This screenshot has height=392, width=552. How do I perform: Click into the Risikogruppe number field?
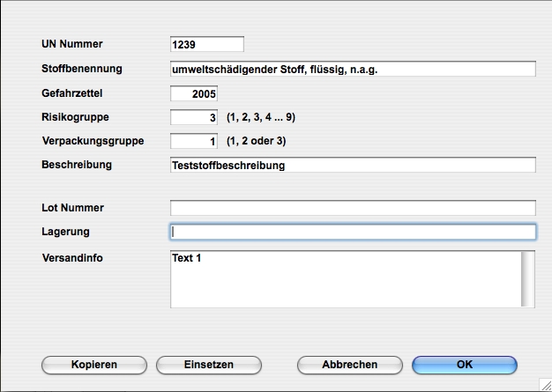(x=194, y=117)
